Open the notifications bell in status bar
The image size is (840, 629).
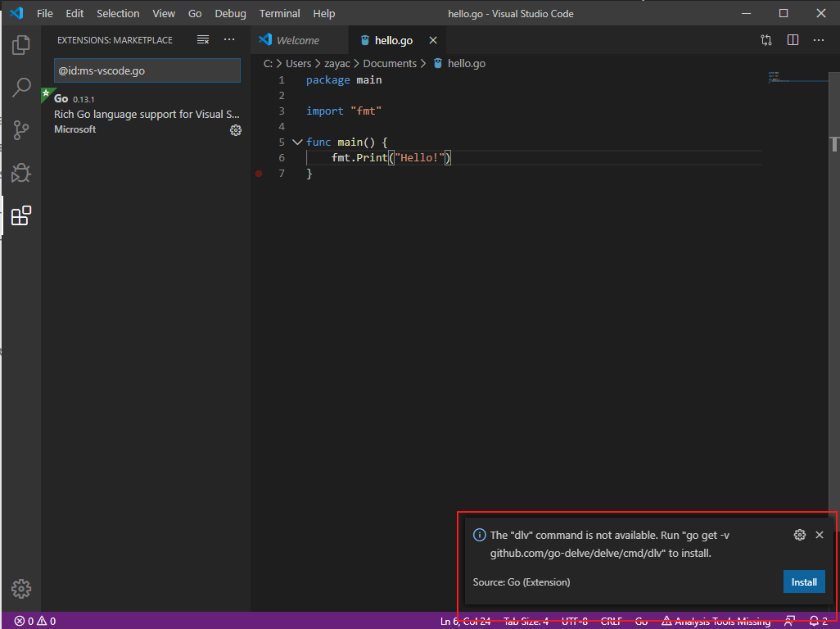pos(818,621)
